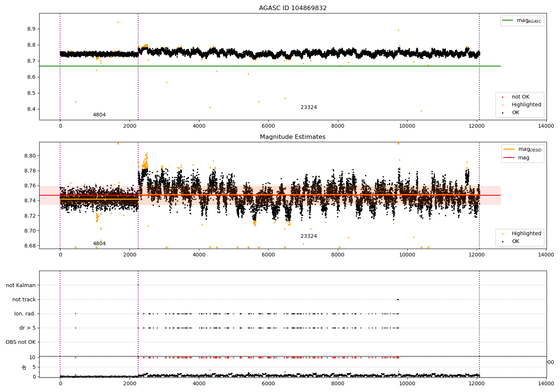Click the '8.9' y-axis tick in top plot

(31, 29)
